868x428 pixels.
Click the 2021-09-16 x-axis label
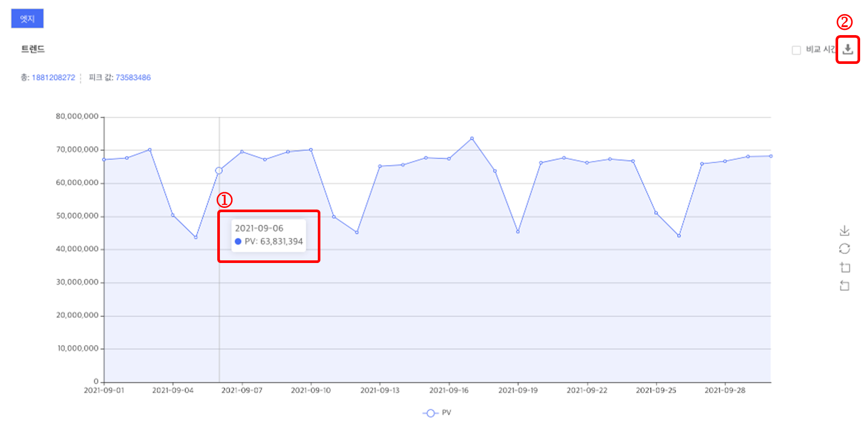point(449,390)
